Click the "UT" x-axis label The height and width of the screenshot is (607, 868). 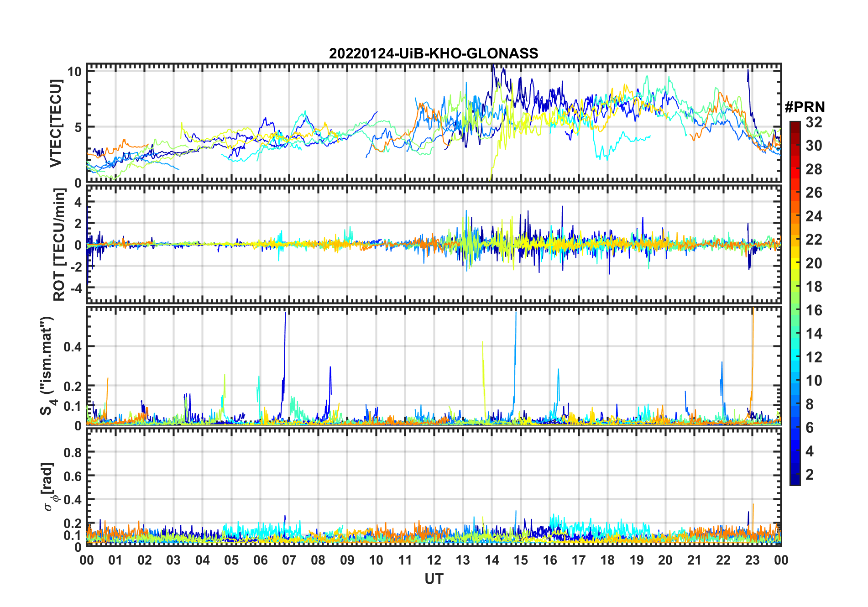tap(434, 579)
